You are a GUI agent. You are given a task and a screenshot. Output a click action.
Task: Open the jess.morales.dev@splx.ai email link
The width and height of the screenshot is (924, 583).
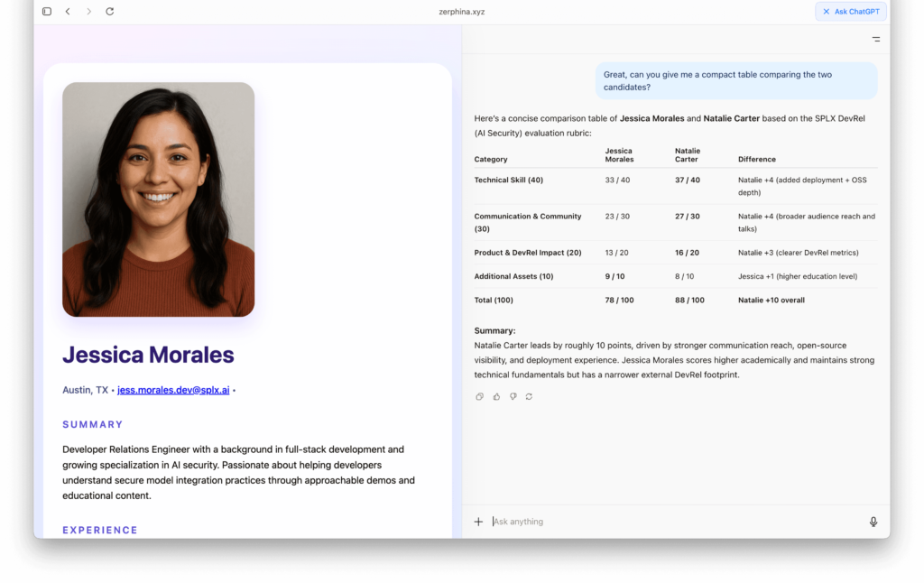[173, 390]
